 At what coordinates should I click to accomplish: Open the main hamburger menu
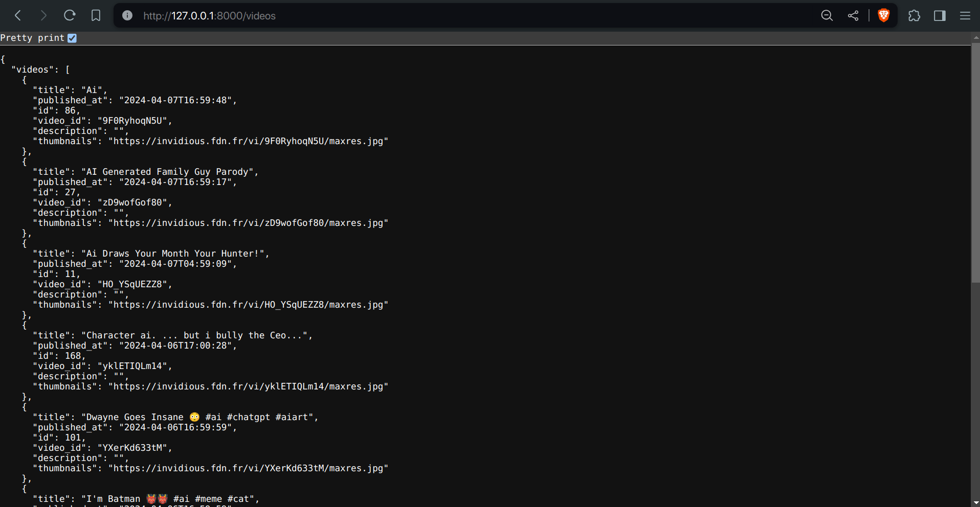click(x=965, y=16)
